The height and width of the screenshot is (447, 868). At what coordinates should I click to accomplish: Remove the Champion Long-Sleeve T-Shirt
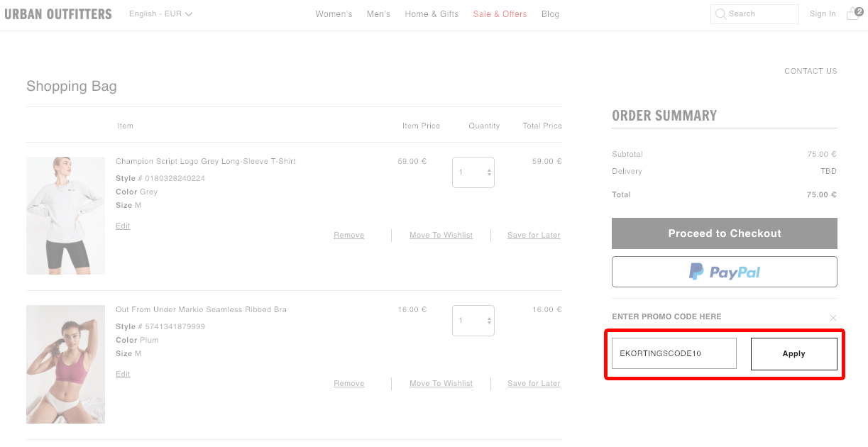tap(349, 235)
